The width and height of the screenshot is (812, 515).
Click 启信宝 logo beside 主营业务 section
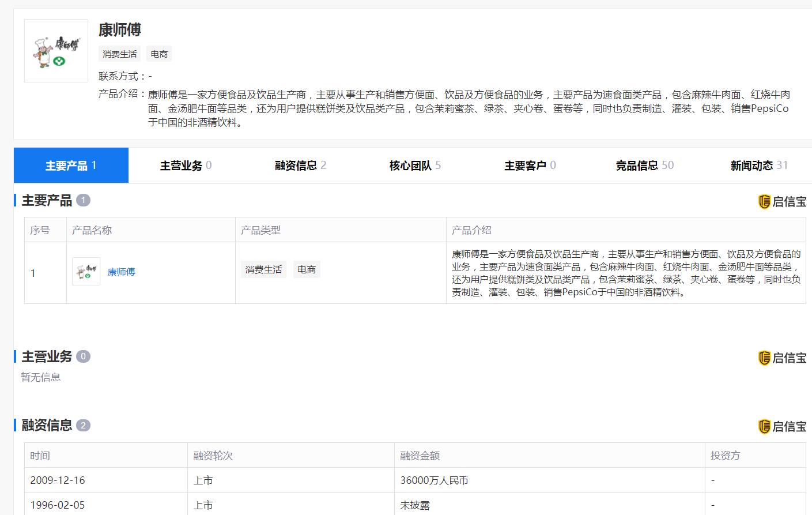[781, 358]
